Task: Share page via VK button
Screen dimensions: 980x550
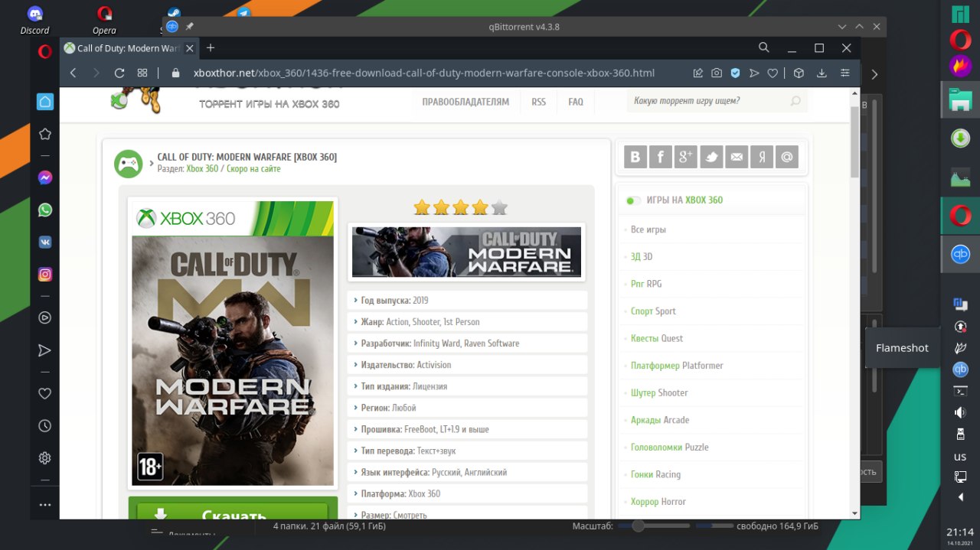Action: 635,157
